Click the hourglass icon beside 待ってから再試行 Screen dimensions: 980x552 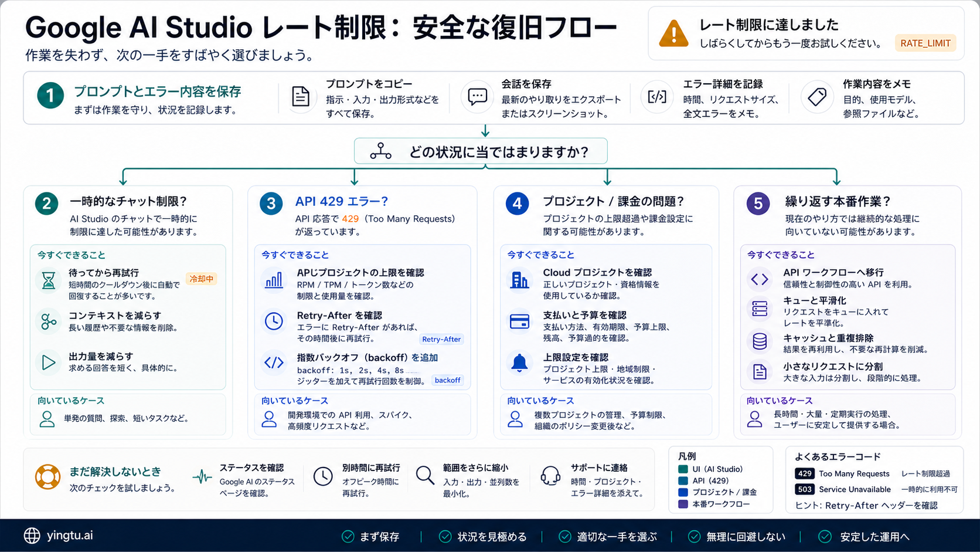[x=49, y=281]
